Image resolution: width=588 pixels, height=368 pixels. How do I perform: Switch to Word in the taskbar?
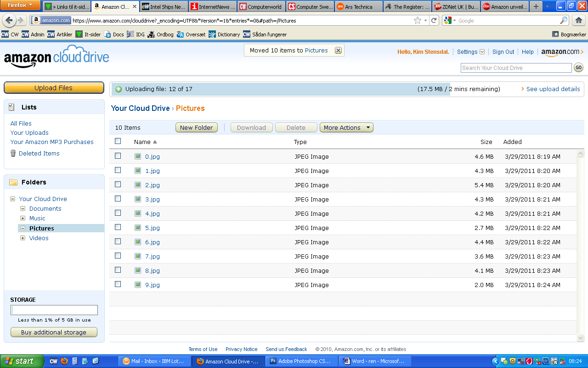[375, 361]
